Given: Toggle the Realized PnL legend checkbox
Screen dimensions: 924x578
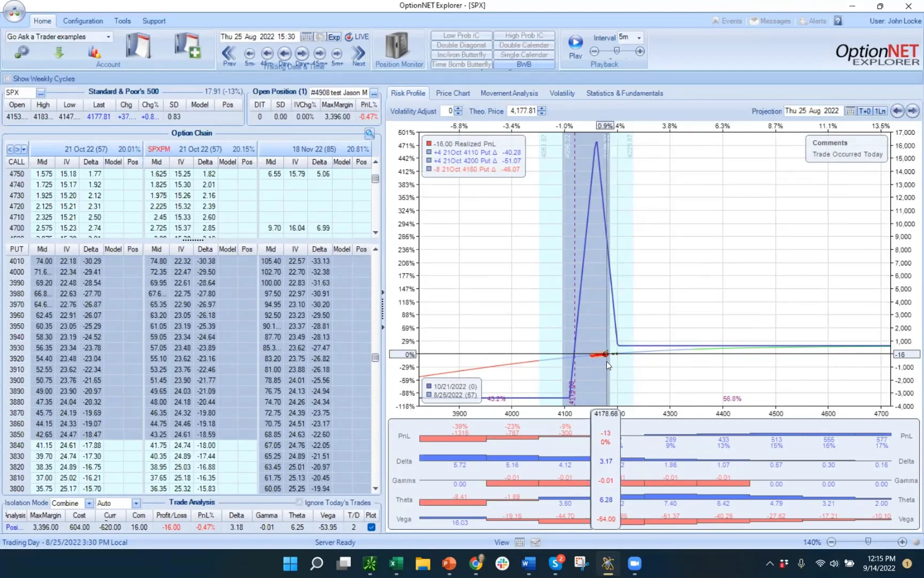Looking at the screenshot, I should (x=429, y=144).
